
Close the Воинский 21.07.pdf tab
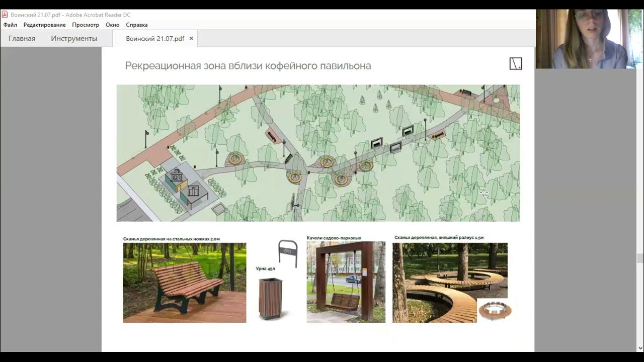coord(191,38)
